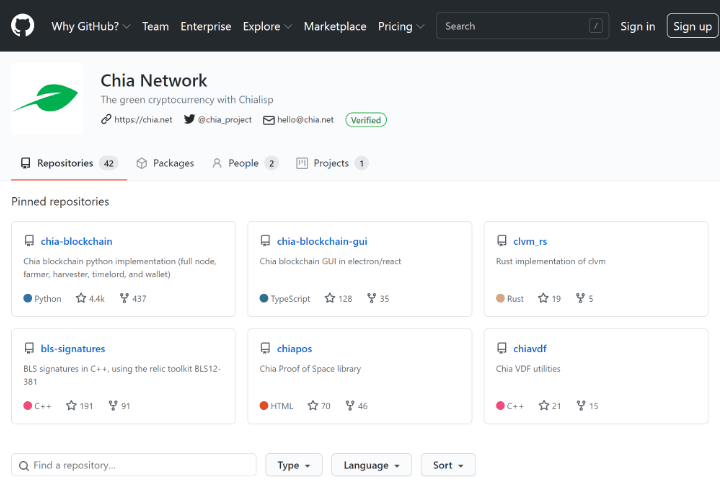Expand the Pricing dropdown menu

pos(401,26)
